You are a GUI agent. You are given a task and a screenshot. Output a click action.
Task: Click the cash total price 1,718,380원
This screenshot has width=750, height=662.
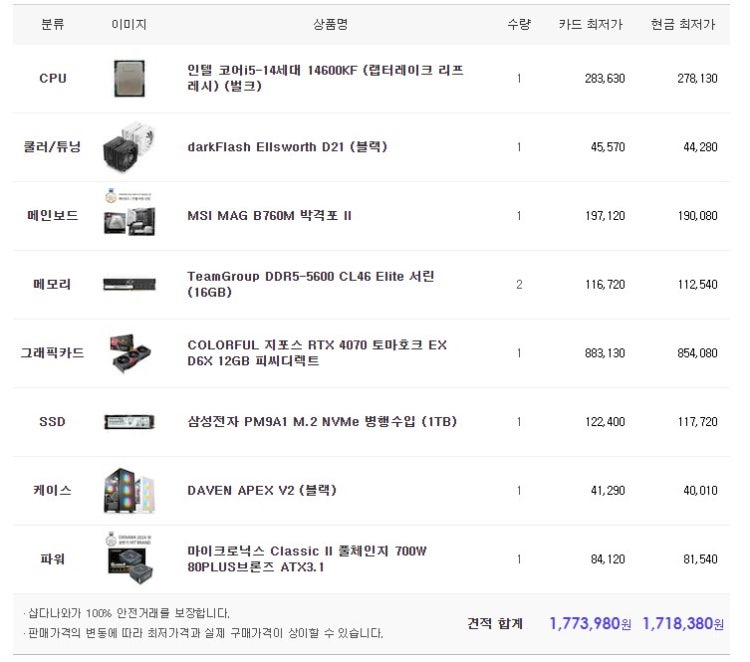[683, 623]
